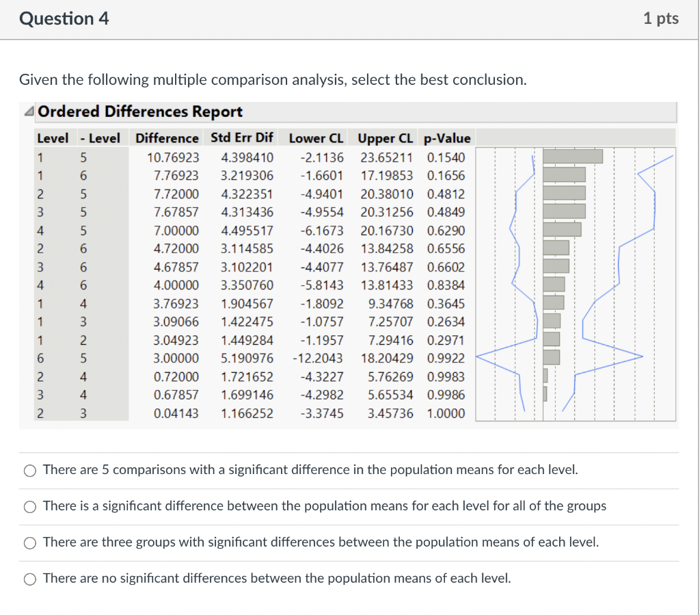
Task: Click the 'Upper CL' column header
Action: 386,138
